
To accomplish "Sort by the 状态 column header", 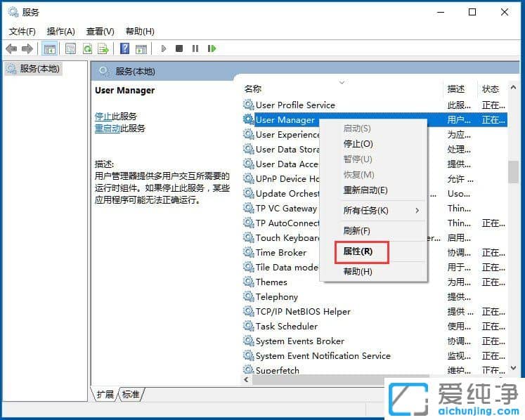I will tap(492, 89).
